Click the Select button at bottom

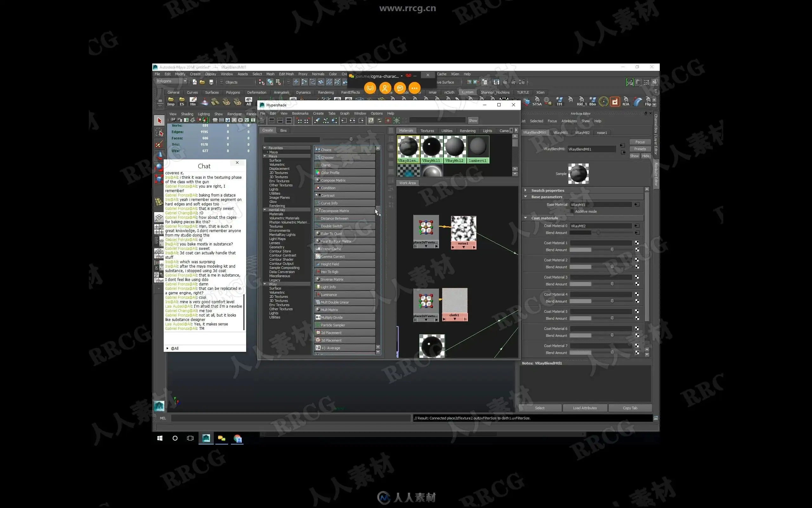(540, 408)
